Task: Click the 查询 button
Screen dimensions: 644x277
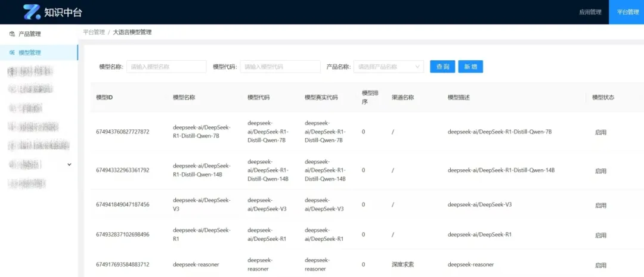Action: 442,67
